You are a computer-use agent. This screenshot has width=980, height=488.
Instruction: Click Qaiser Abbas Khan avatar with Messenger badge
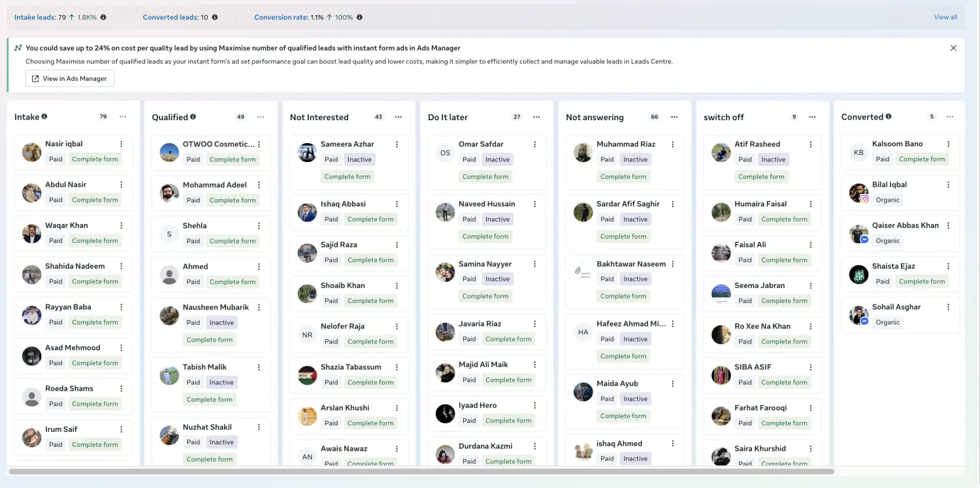tap(858, 233)
